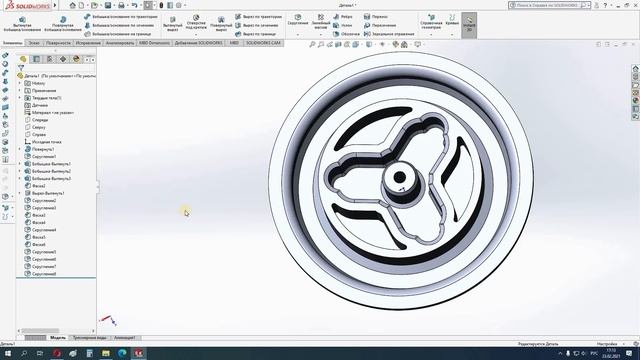
Task: Open the DisplayManager tab icon in feature panel
Action: tap(76, 59)
